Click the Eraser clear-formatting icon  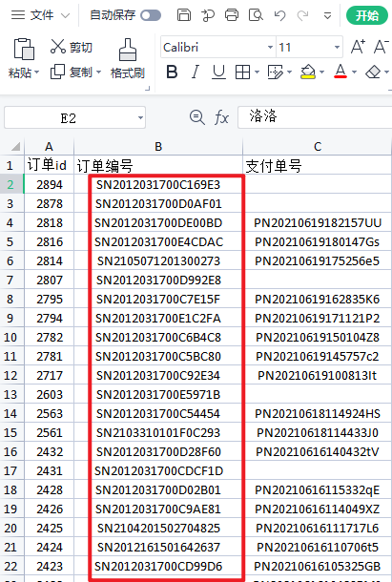373,72
